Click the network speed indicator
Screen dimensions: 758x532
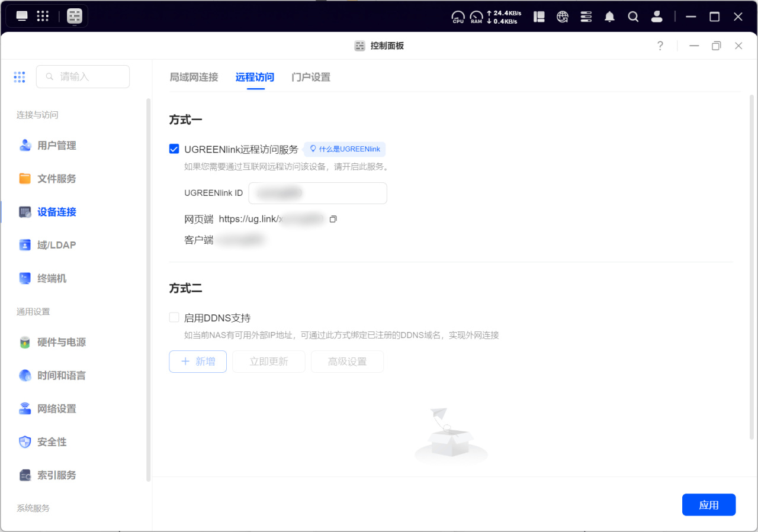[x=503, y=17]
